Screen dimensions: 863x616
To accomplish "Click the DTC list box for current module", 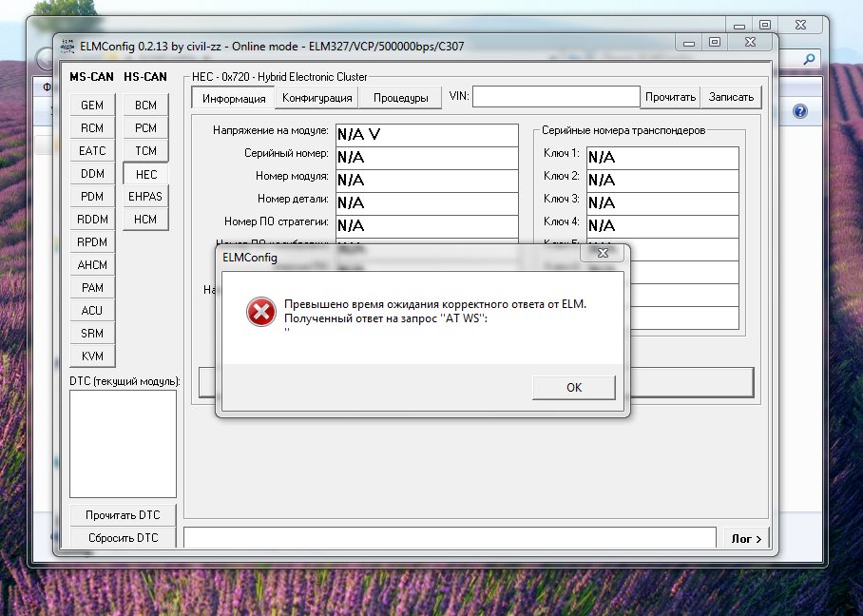I will [123, 443].
